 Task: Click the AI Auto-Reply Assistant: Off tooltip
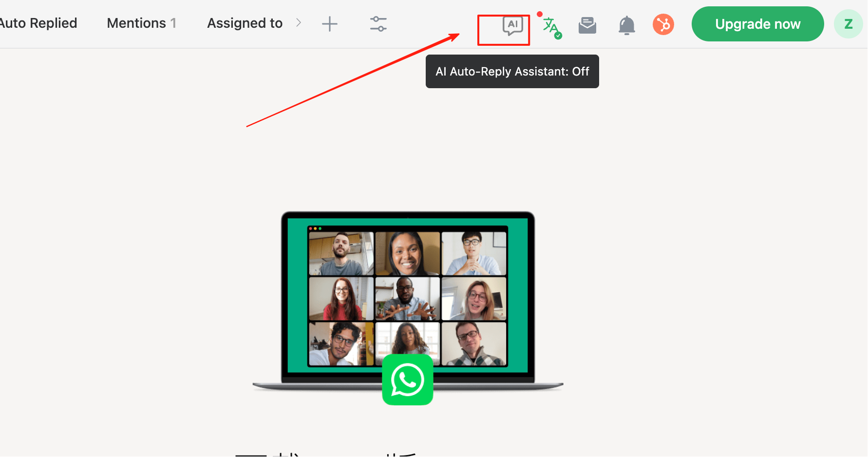[512, 72]
